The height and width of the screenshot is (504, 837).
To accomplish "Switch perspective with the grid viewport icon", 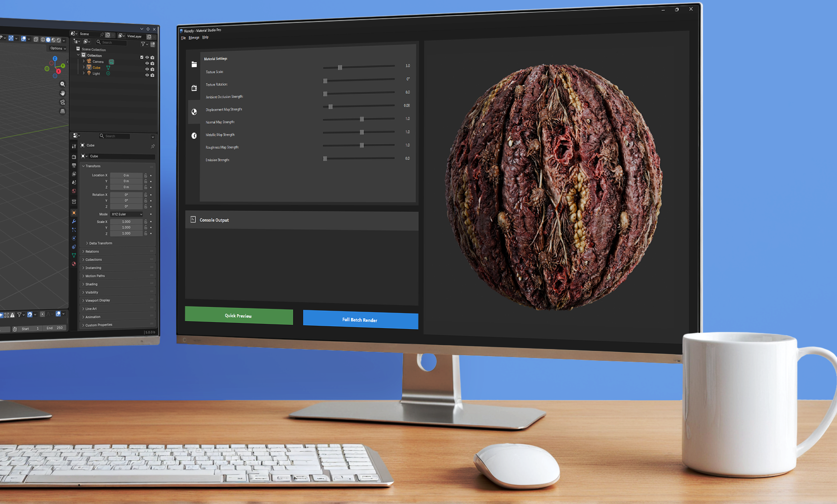I will 63,112.
